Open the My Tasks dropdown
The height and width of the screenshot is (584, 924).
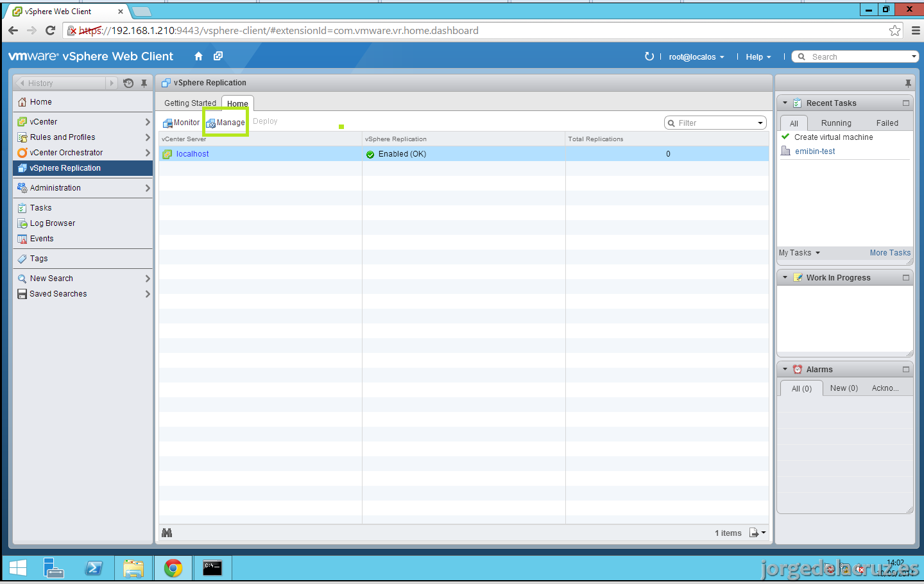800,253
